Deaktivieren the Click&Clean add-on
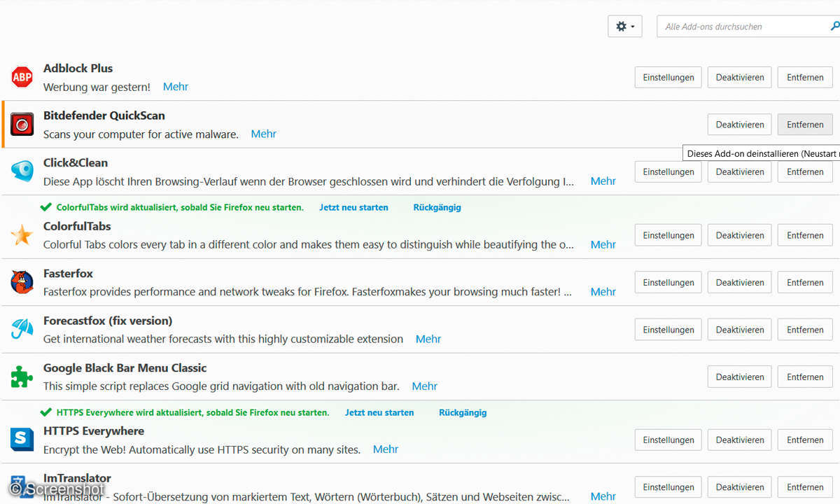Screen dimensions: 840x504 click(740, 171)
